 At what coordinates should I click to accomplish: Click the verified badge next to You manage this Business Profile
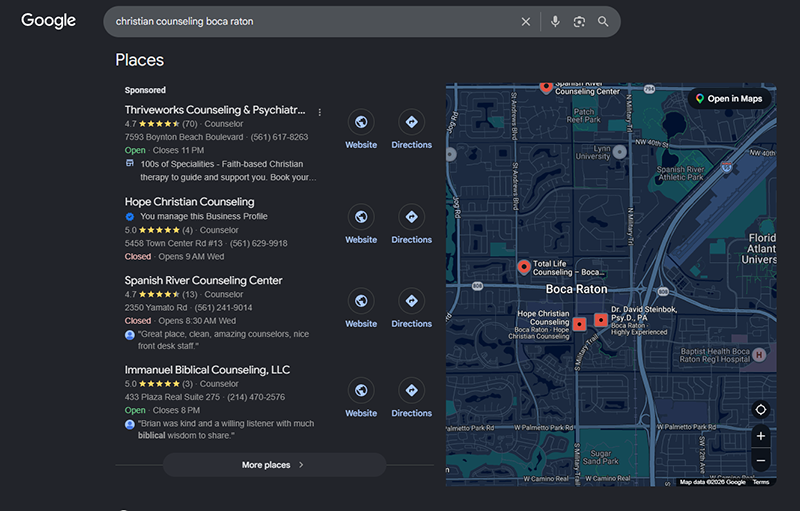pyautogui.click(x=130, y=216)
